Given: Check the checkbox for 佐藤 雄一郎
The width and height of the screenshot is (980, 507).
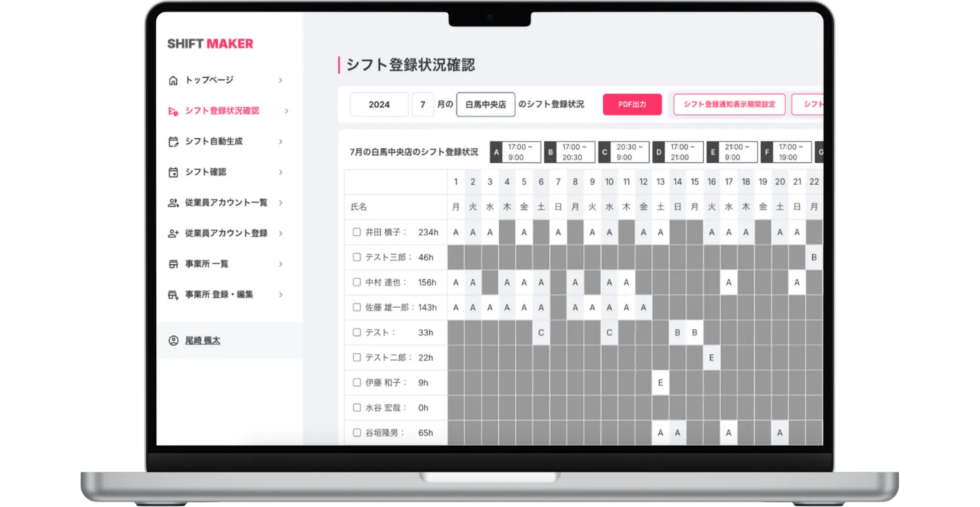Looking at the screenshot, I should [x=356, y=307].
